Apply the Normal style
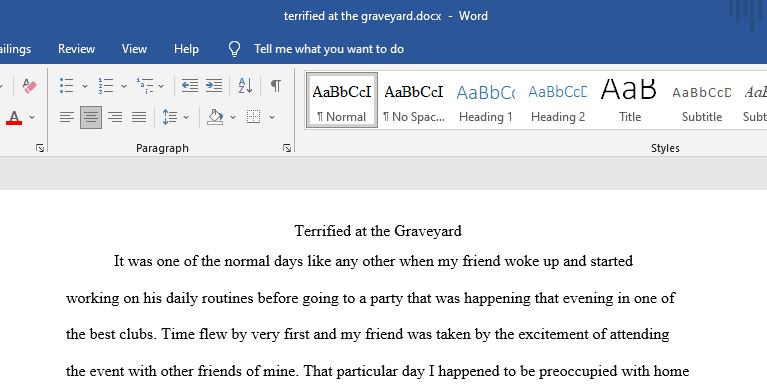This screenshot has height=386, width=767. 341,101
